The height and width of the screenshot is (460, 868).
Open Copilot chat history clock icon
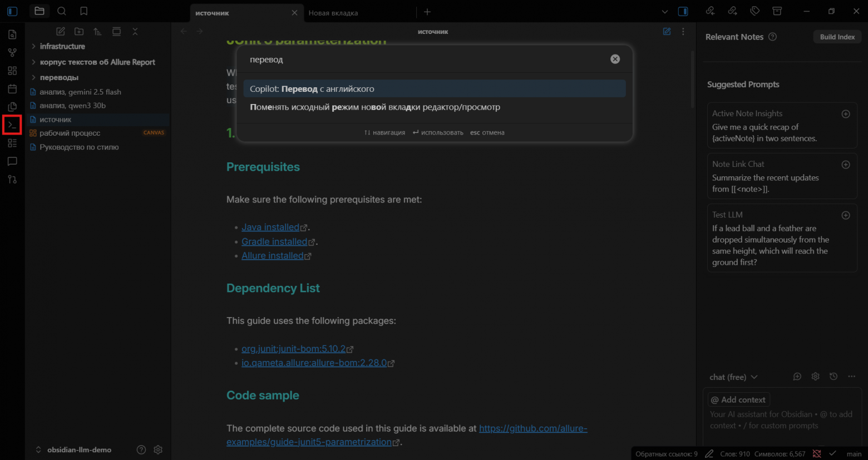pyautogui.click(x=833, y=377)
